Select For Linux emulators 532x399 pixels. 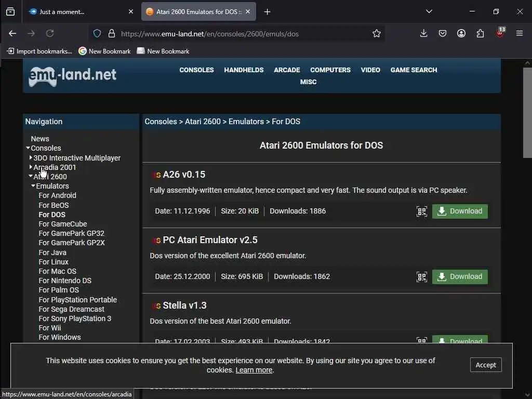pyautogui.click(x=54, y=262)
